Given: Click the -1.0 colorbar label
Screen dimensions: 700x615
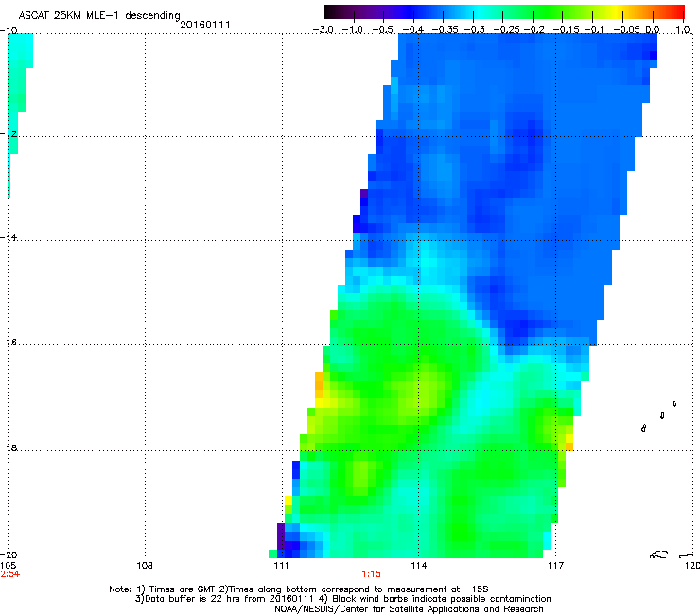Looking at the screenshot, I should (x=353, y=30).
